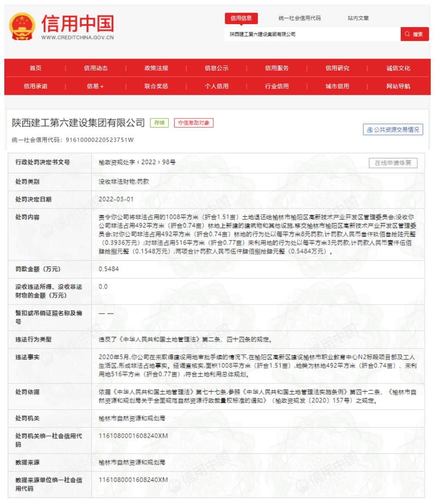Click the 违法事实 row label
Screen dimensions: 435x504
[x=27, y=357]
